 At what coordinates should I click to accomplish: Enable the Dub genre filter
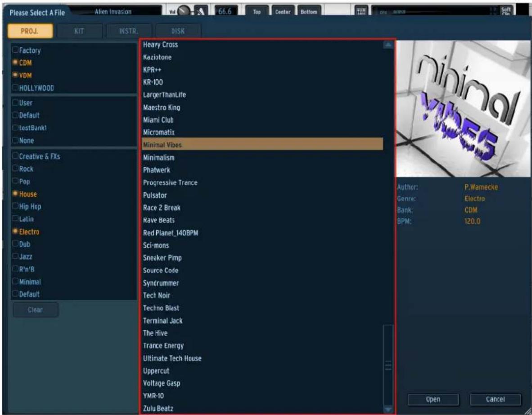(x=15, y=244)
